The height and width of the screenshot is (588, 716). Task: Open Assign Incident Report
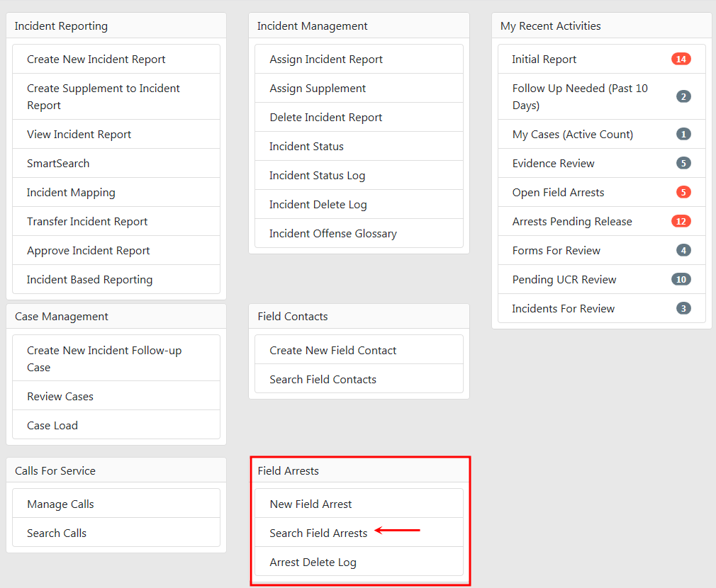pyautogui.click(x=326, y=60)
